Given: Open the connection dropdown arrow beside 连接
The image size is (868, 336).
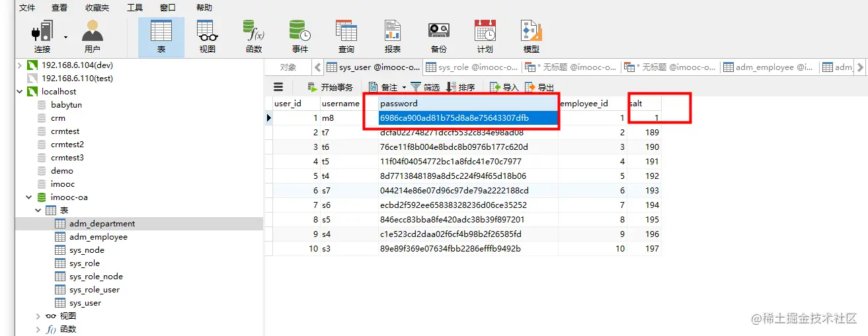Looking at the screenshot, I should tap(65, 37).
